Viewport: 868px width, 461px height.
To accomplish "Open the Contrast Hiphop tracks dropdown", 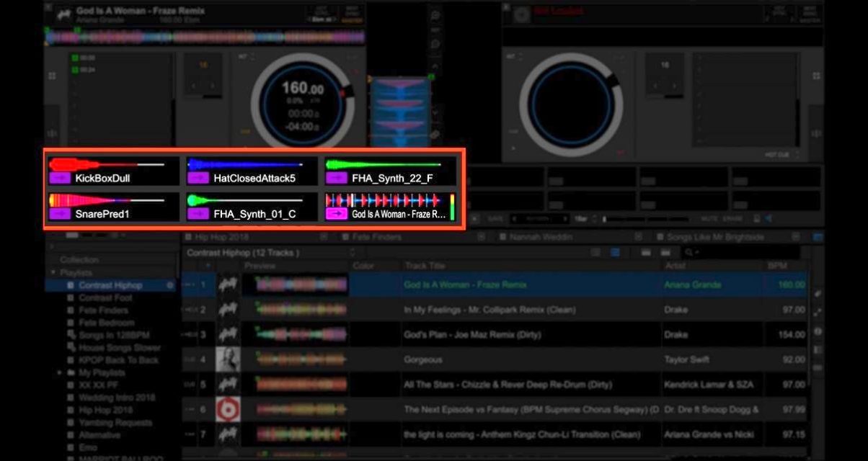I will pos(351,252).
